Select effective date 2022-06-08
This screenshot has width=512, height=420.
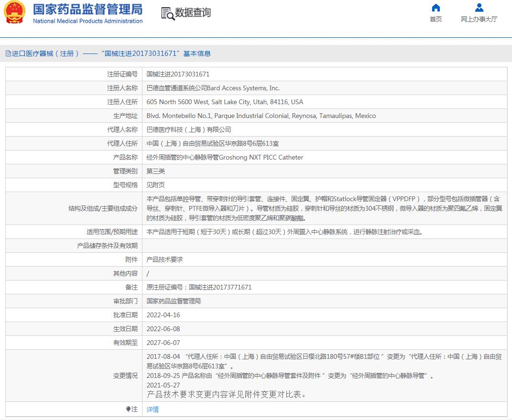point(163,329)
